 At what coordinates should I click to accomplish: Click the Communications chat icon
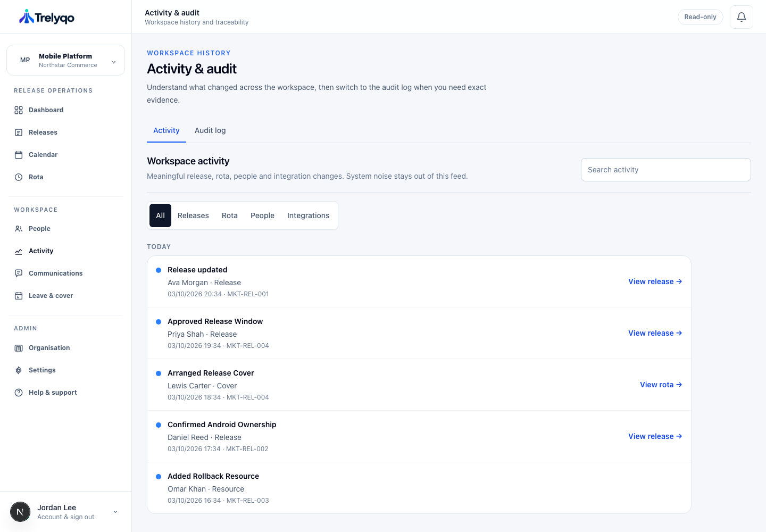point(19,273)
